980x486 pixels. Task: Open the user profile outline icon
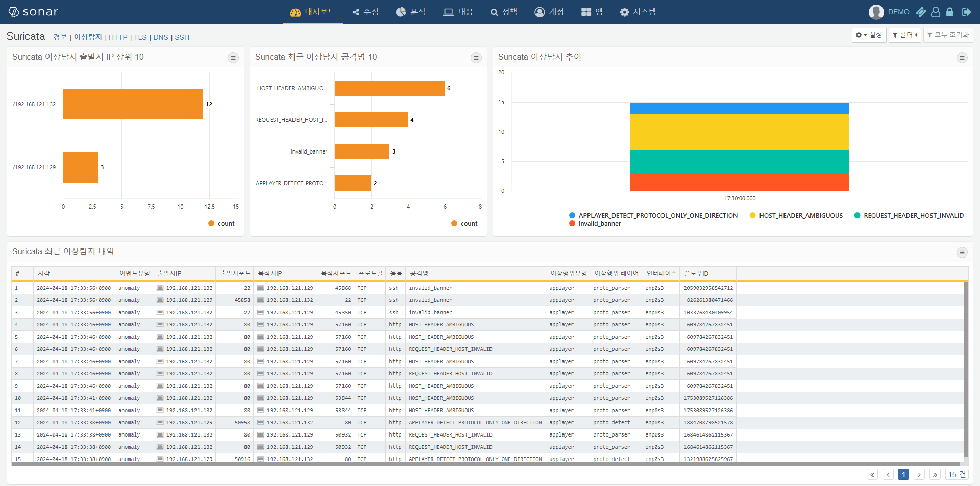(x=936, y=12)
